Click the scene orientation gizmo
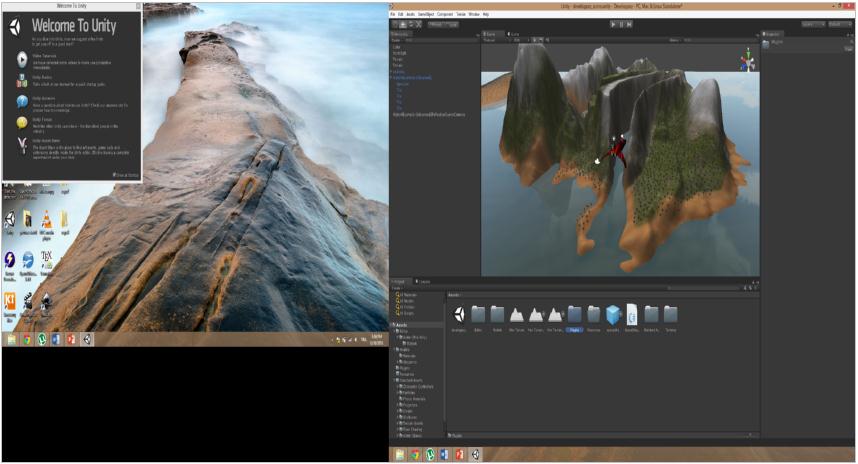This screenshot has width=858, height=464. 746,63
